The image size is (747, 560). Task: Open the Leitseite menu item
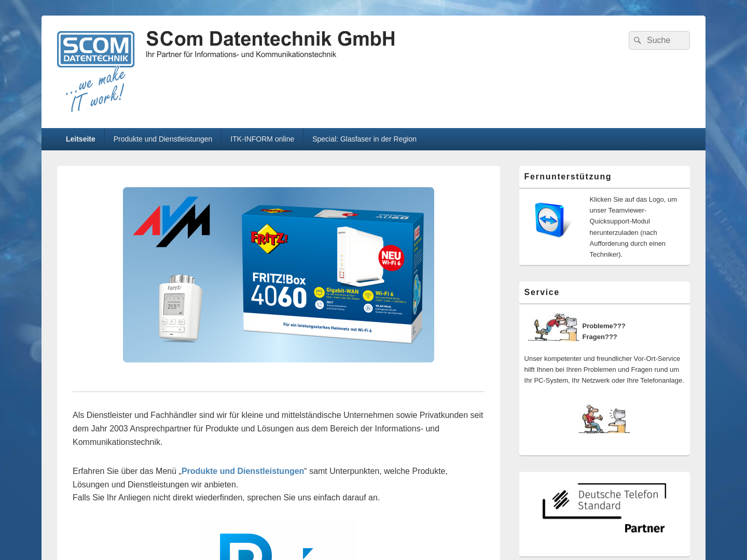[x=80, y=139]
